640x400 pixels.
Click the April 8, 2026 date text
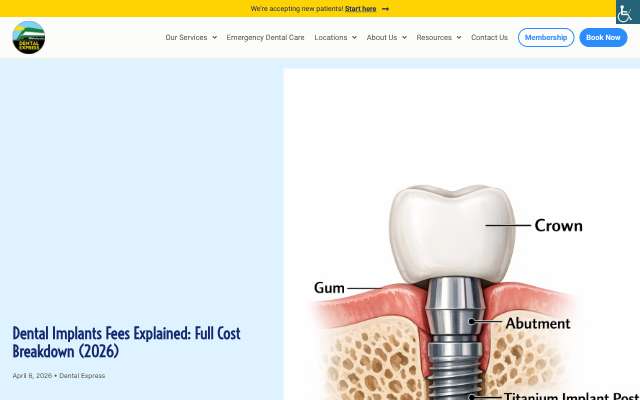click(32, 376)
